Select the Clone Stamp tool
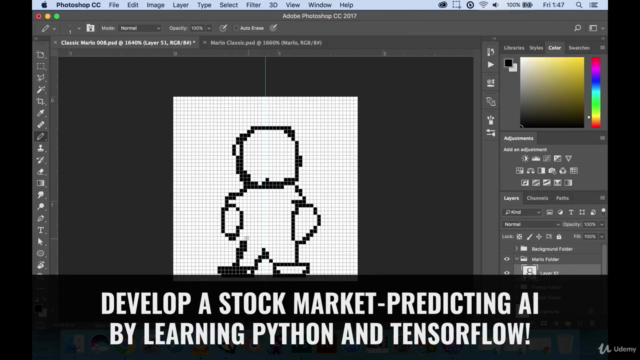This screenshot has height=360, width=640. pyautogui.click(x=40, y=148)
